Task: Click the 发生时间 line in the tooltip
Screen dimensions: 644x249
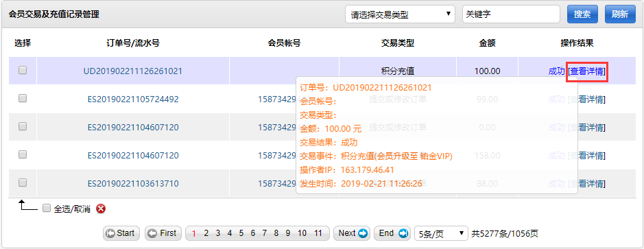Action: [x=361, y=183]
